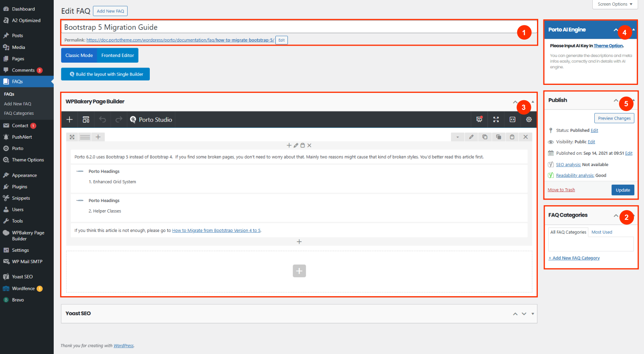Open the WPBakery Templates panel icon
This screenshot has width=644, height=354.
pyautogui.click(x=86, y=120)
